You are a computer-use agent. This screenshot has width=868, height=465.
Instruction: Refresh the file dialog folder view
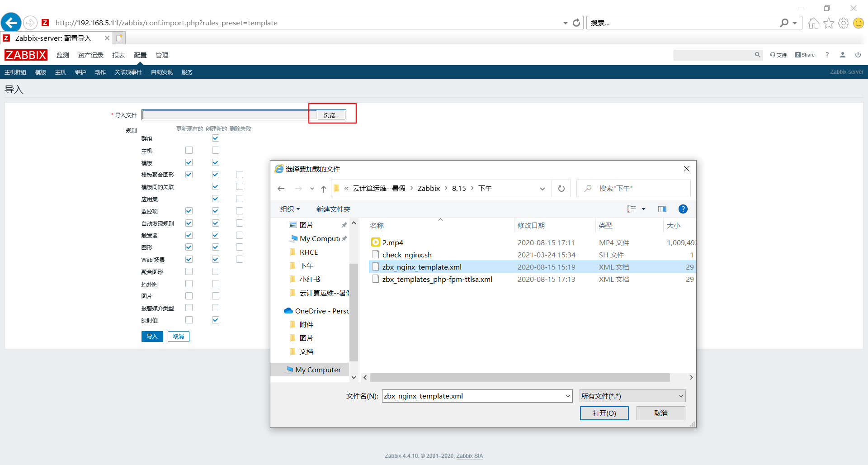(561, 189)
